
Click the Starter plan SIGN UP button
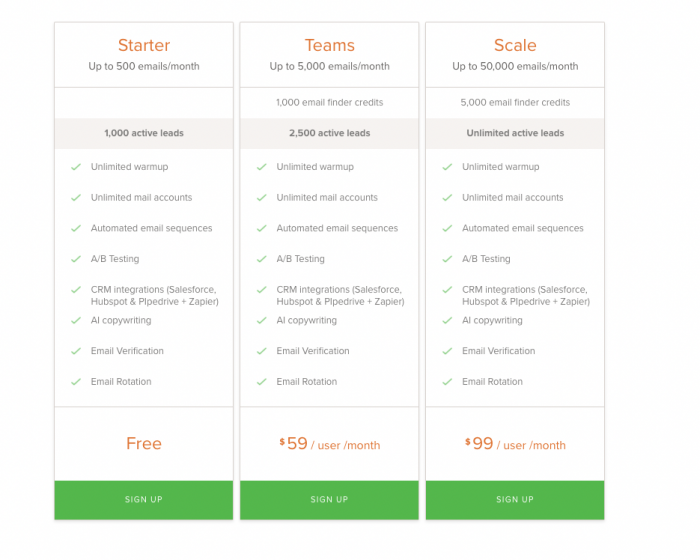(144, 500)
